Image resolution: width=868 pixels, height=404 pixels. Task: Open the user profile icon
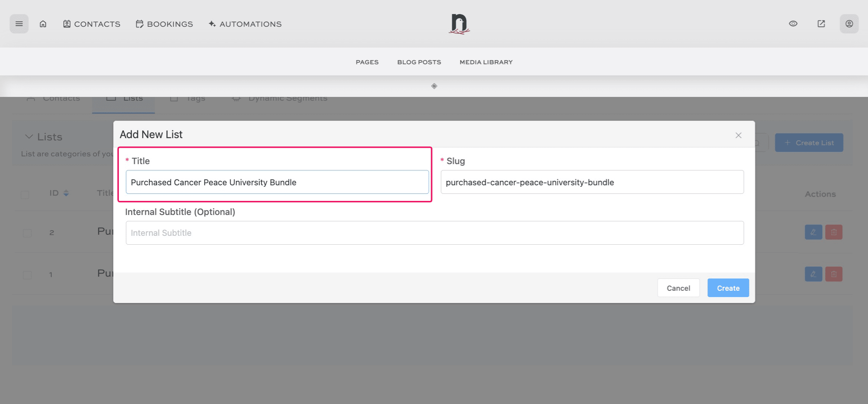pyautogui.click(x=849, y=24)
